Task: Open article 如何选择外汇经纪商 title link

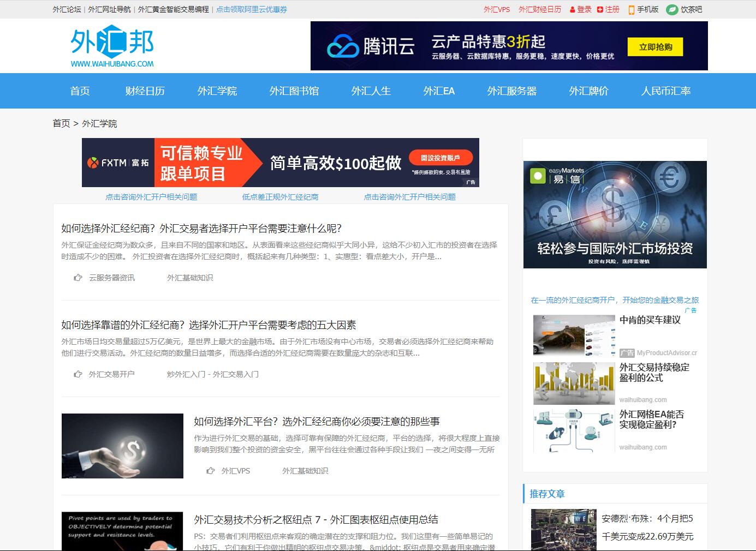Action: [201, 229]
